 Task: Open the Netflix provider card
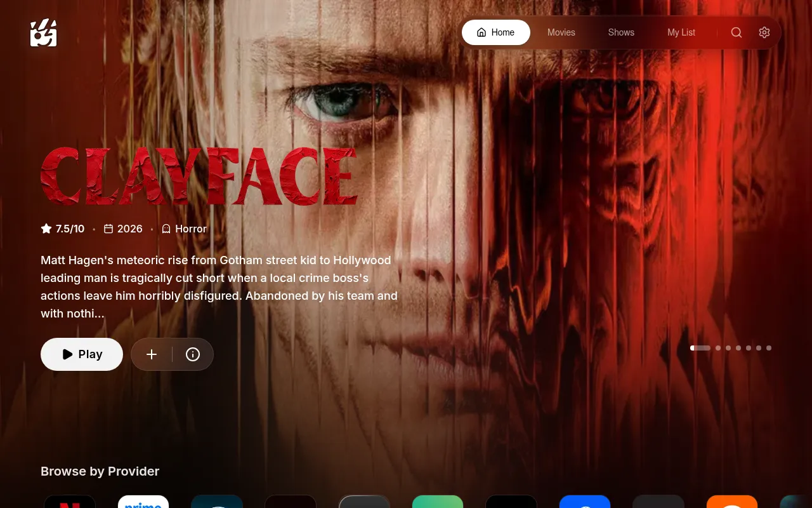pos(70,502)
